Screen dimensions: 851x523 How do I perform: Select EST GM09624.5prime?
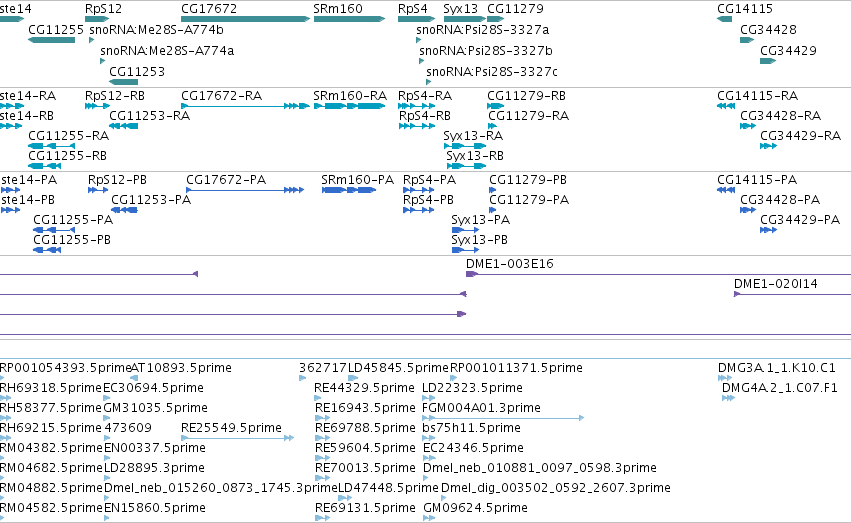(x=429, y=518)
